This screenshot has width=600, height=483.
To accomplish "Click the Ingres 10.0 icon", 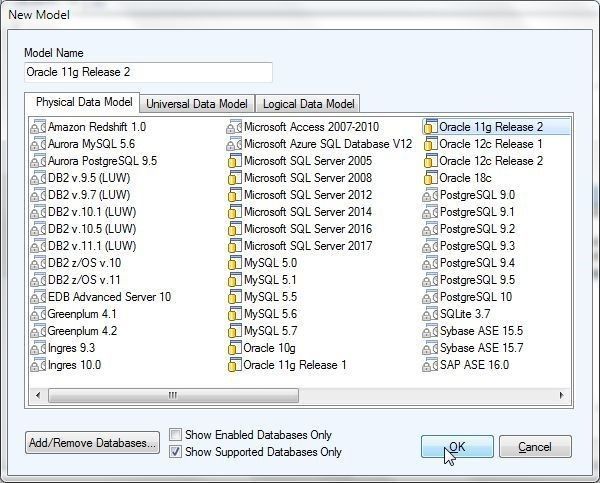I will 38,365.
